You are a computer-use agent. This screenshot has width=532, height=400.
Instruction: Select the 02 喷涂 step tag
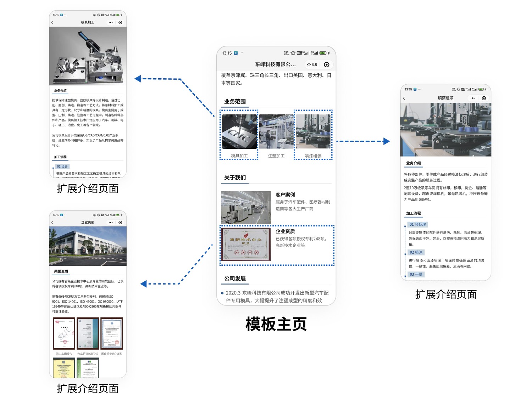pos(416,252)
